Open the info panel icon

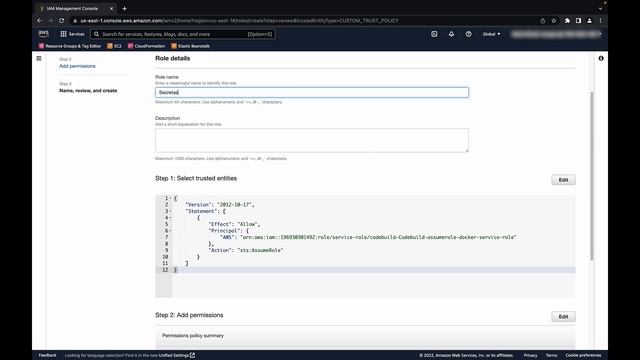[x=601, y=58]
